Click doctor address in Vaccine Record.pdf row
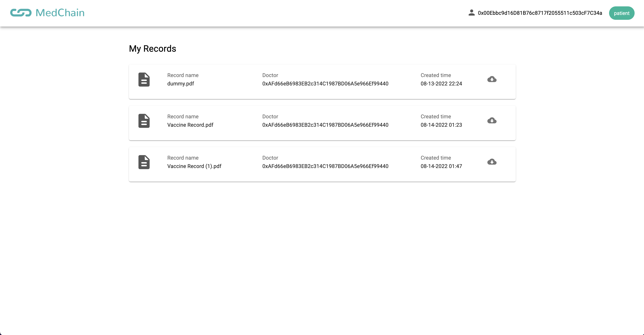The image size is (644, 335). coord(325,125)
